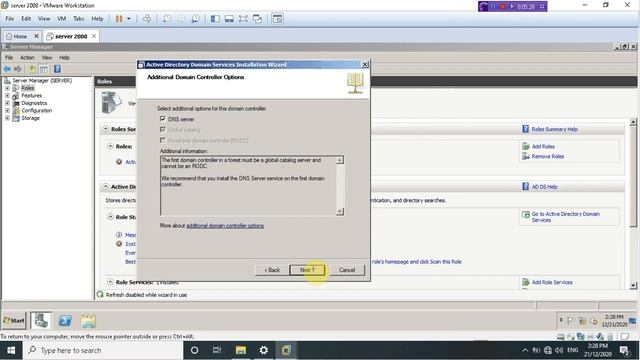Open Server Manager Action menu
Viewport: 640px width, 360px height.
coord(27,58)
